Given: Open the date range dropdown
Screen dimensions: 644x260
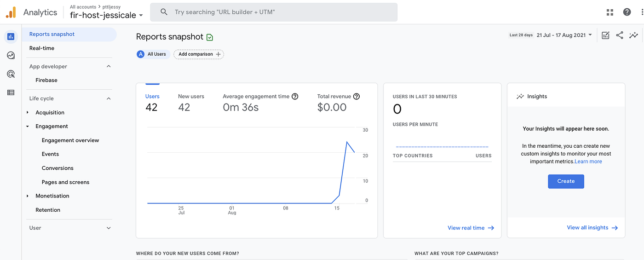Looking at the screenshot, I should [564, 35].
